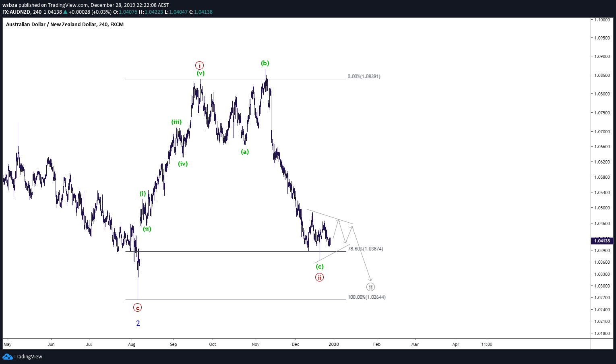Click the green '(c)' wave label
Image resolution: width=616 pixels, height=364 pixels.
coord(319,267)
